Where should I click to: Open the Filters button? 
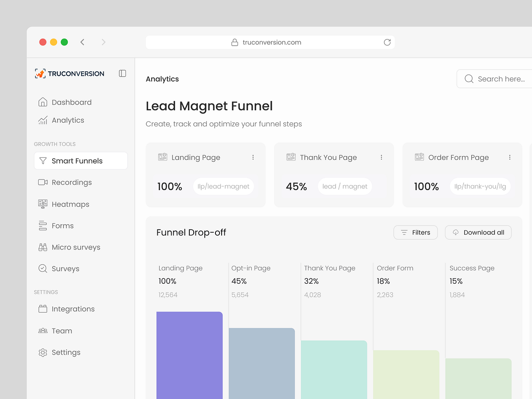(415, 232)
